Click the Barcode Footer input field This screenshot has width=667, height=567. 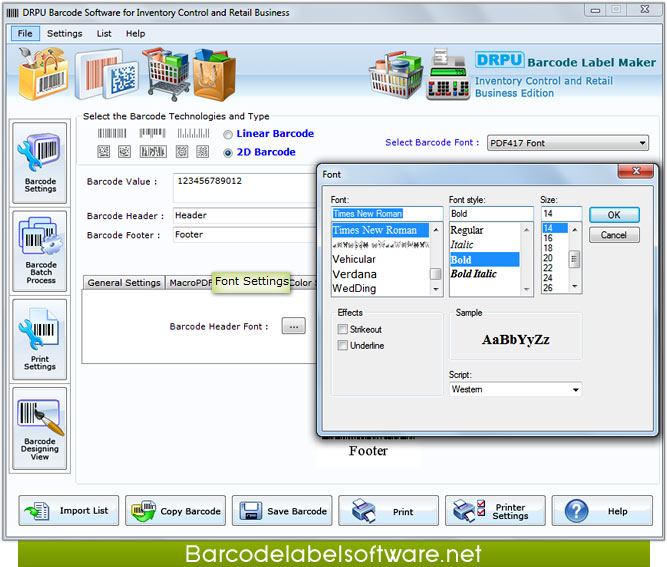click(245, 235)
